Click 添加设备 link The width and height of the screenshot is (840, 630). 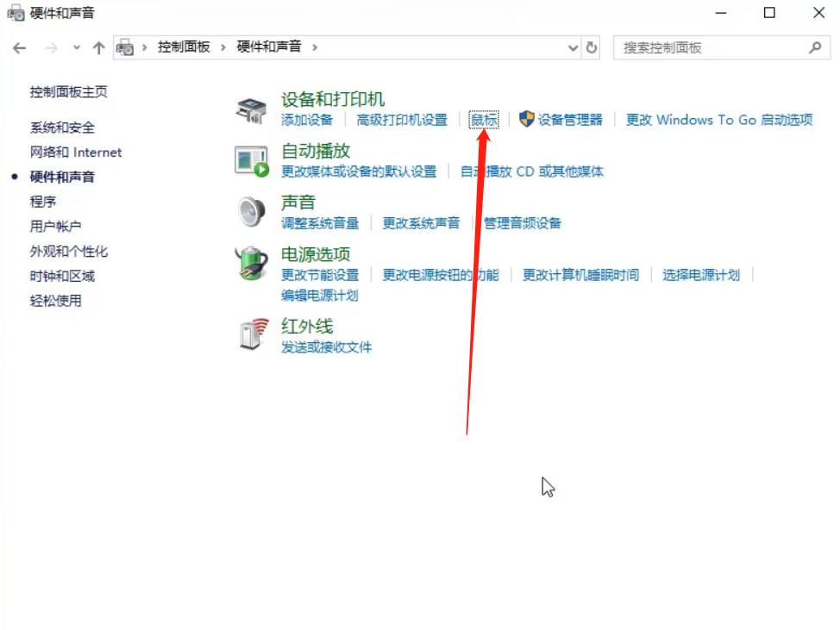[x=307, y=120]
